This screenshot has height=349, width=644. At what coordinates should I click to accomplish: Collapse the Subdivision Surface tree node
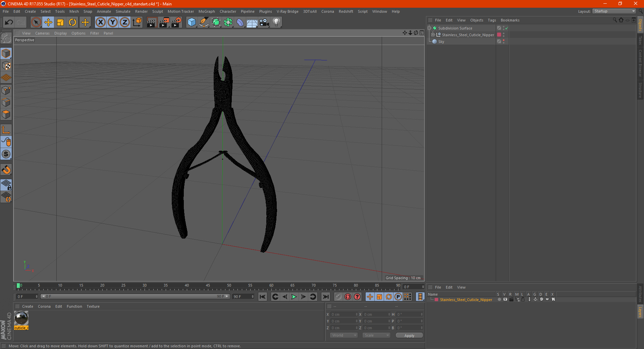tap(429, 28)
